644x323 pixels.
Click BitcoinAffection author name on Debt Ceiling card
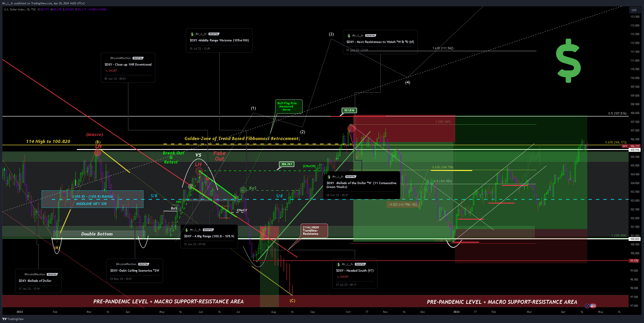pos(126,264)
